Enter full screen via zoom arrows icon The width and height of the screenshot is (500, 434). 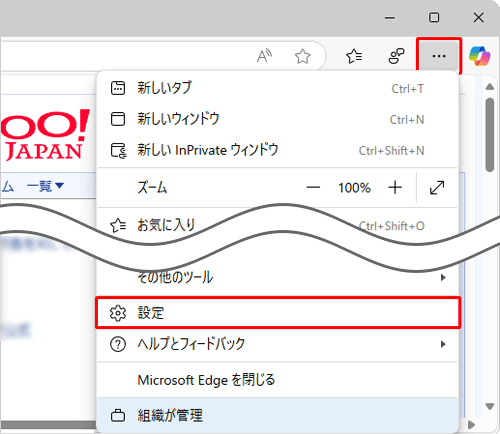pos(437,188)
